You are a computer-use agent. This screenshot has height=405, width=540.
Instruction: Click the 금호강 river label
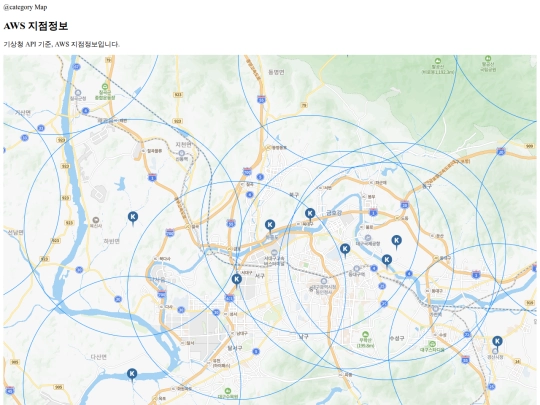click(333, 214)
